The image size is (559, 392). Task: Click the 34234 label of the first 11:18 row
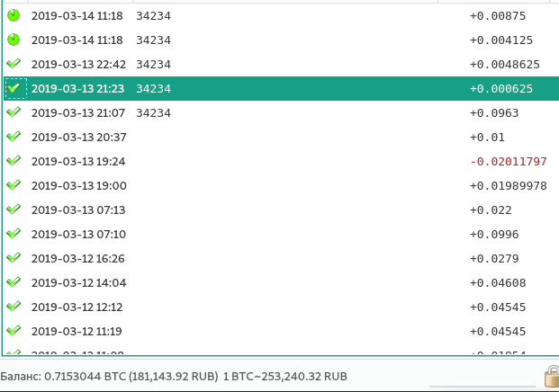point(153,15)
